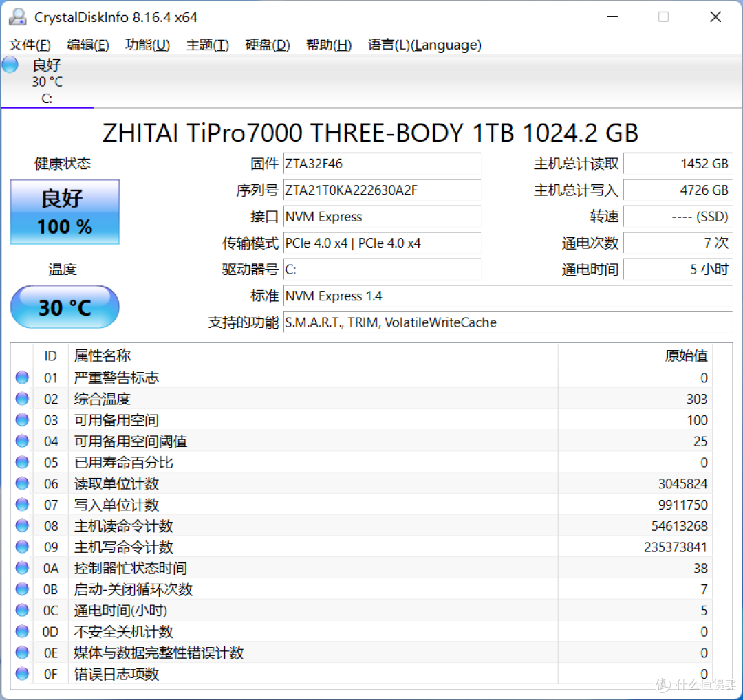Select the 可用备用空间阈值 attribute name
The width and height of the screenshot is (743, 700).
click(130, 441)
